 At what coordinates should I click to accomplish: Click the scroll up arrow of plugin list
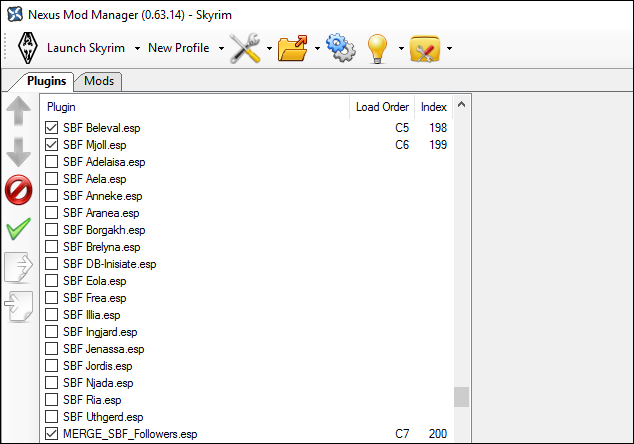tap(461, 105)
